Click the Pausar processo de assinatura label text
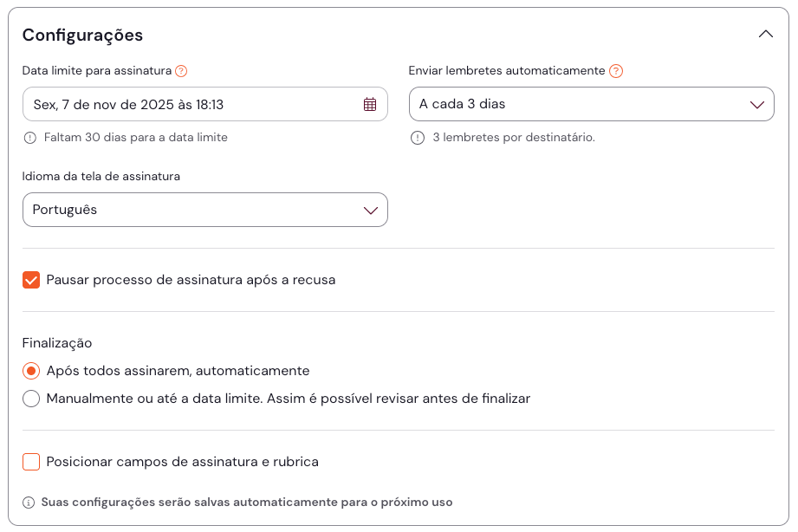This screenshot has height=532, width=798. (x=191, y=280)
